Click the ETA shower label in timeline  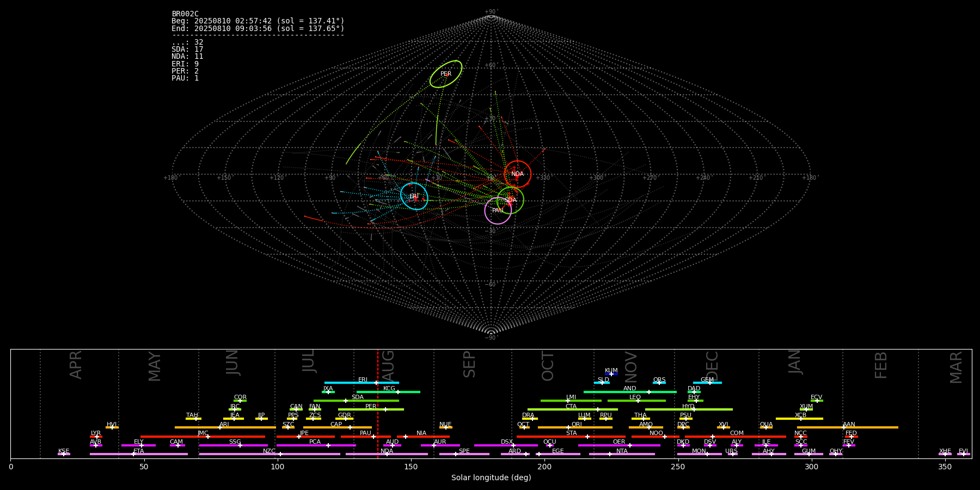(139, 451)
